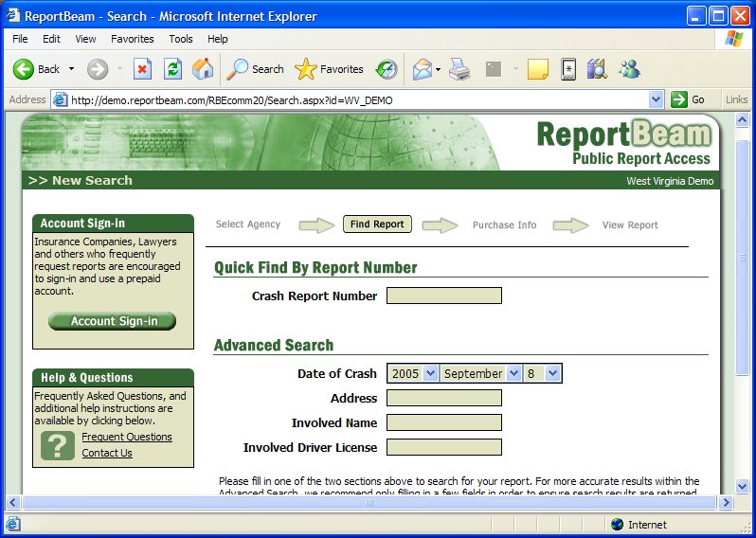
Task: Click the green Go button
Action: click(688, 99)
